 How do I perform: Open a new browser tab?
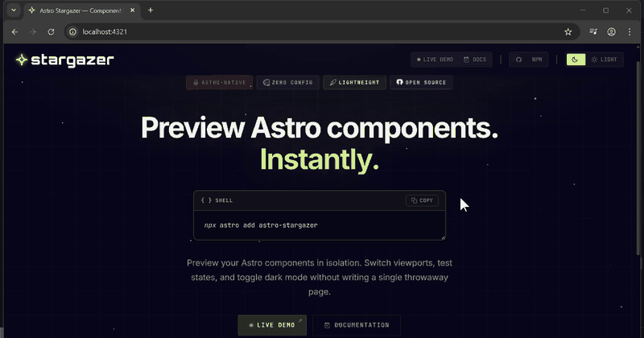pyautogui.click(x=151, y=10)
